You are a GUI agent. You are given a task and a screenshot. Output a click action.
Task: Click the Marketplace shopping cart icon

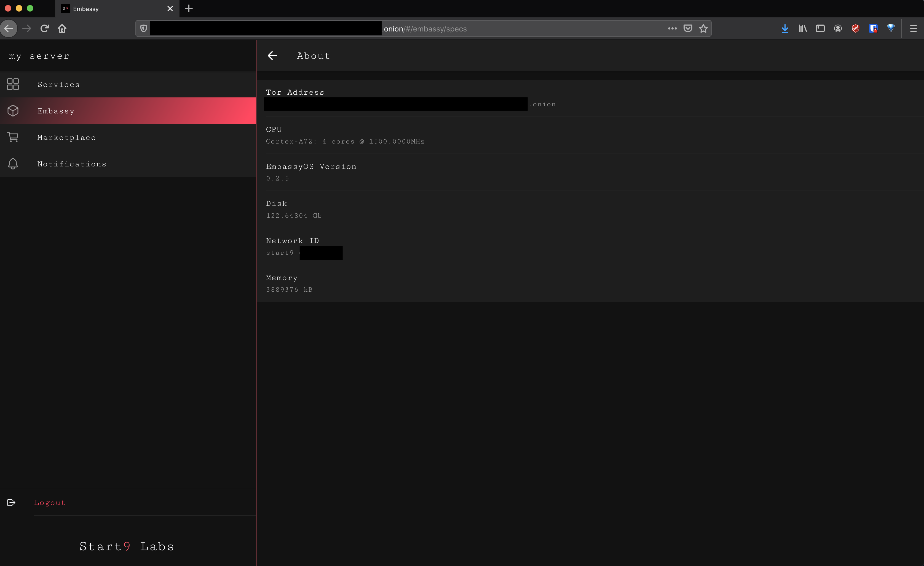click(x=13, y=137)
